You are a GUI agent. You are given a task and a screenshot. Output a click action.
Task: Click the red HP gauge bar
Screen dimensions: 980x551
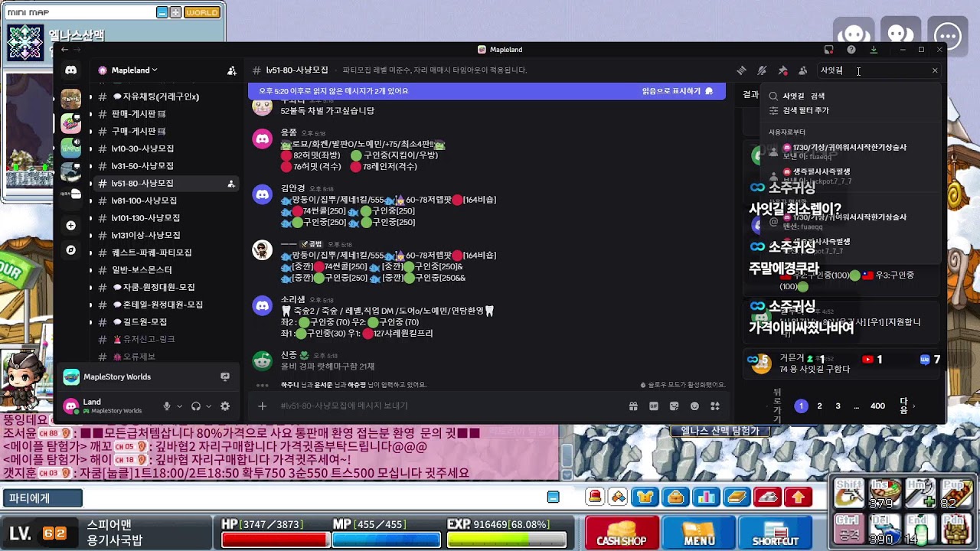pos(275,540)
